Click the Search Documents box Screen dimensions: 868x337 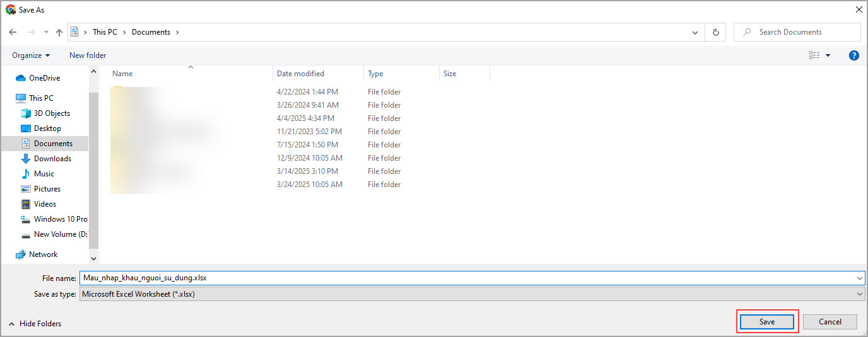click(797, 32)
